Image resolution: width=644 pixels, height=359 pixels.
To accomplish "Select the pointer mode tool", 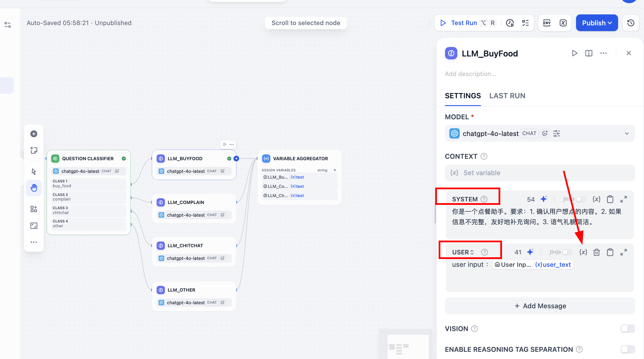I will (34, 171).
